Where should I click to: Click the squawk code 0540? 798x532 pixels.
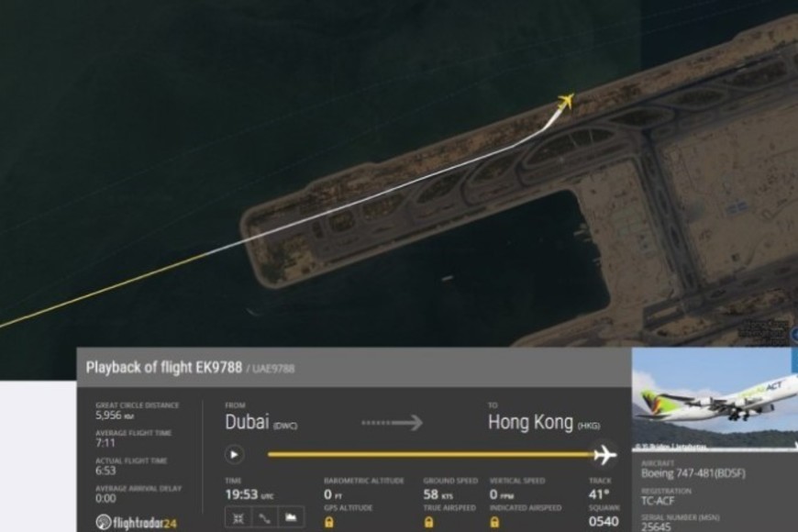click(x=604, y=522)
